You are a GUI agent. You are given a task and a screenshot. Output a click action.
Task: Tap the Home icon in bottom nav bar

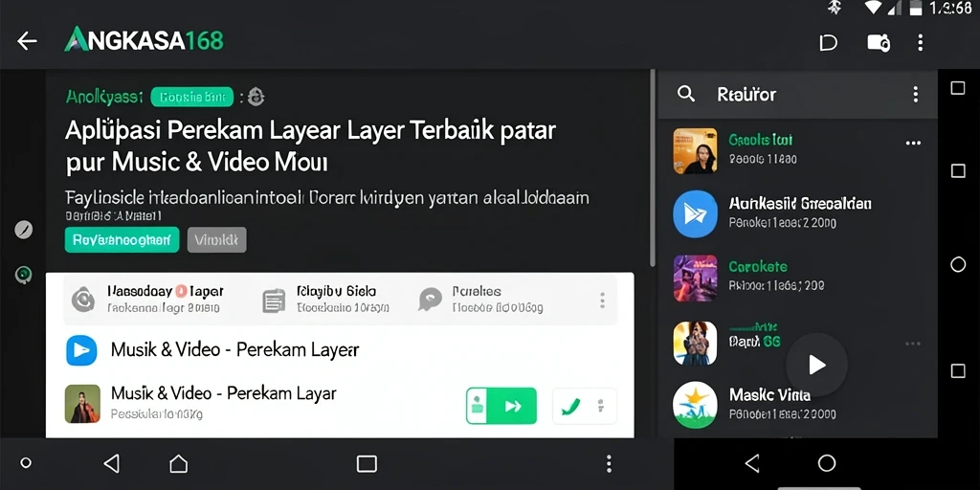pos(178,463)
